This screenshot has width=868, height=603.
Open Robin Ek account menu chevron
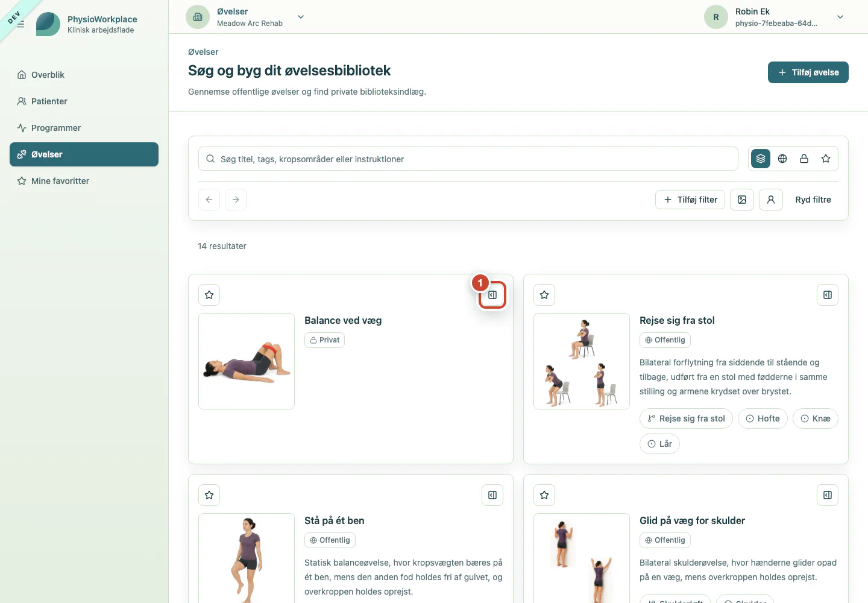tap(840, 17)
